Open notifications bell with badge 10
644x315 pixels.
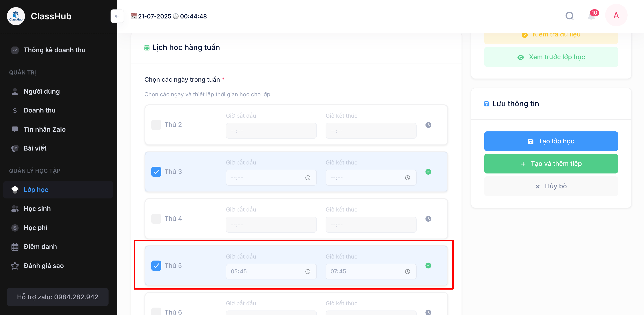pyautogui.click(x=591, y=16)
